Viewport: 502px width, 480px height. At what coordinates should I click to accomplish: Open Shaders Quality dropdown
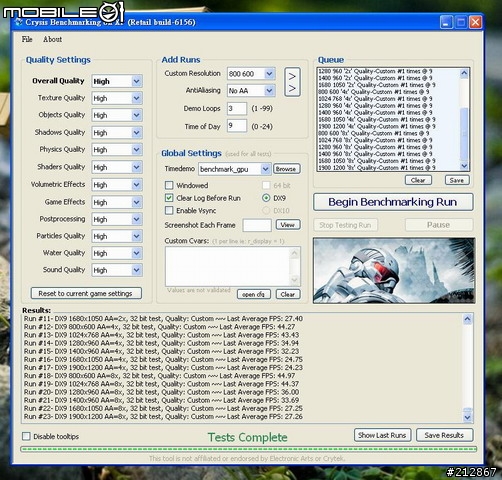click(136, 167)
